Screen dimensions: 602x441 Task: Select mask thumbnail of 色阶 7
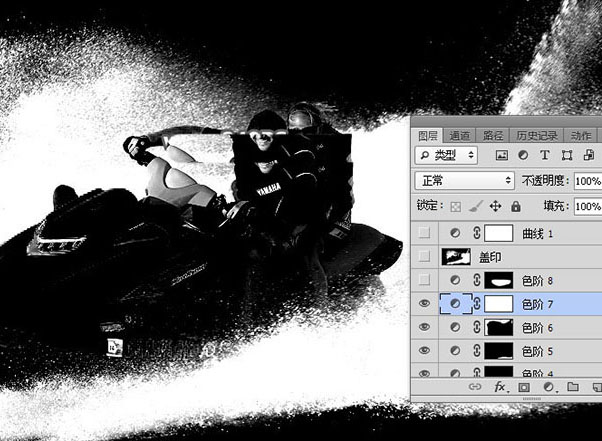coord(499,304)
